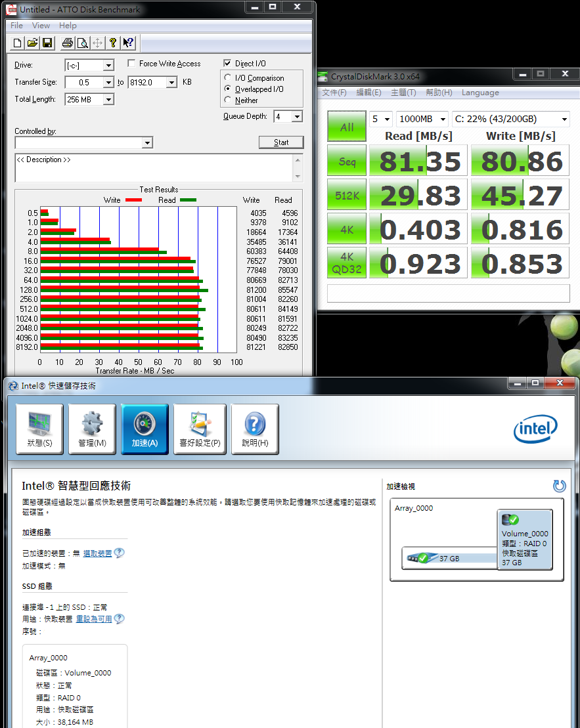
Task: Open the CrystalDiskMark 1000MB test size dropdown
Action: 422,119
